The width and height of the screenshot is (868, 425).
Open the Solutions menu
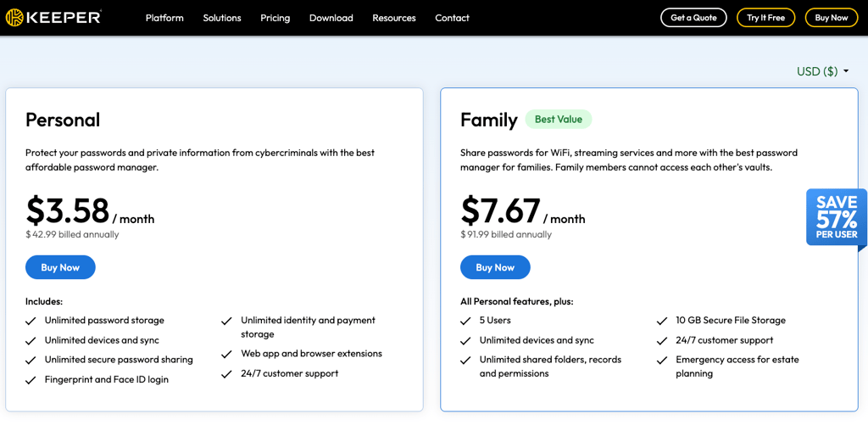222,18
